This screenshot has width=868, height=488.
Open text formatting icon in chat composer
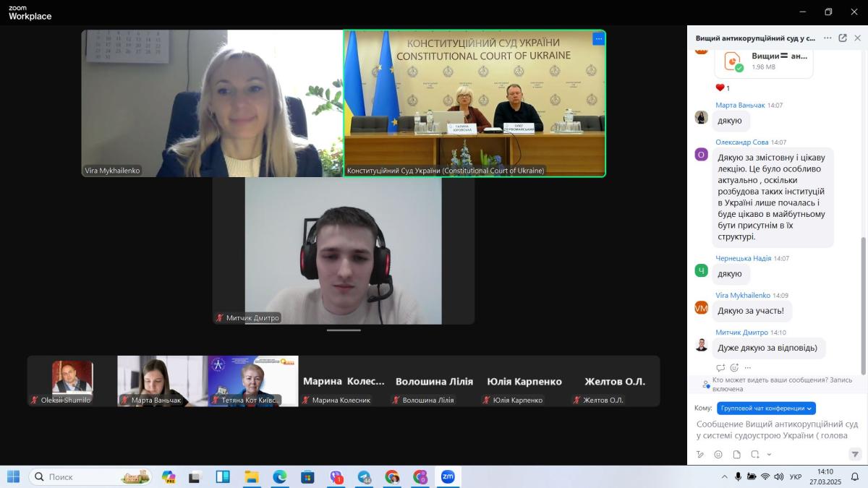point(700,455)
